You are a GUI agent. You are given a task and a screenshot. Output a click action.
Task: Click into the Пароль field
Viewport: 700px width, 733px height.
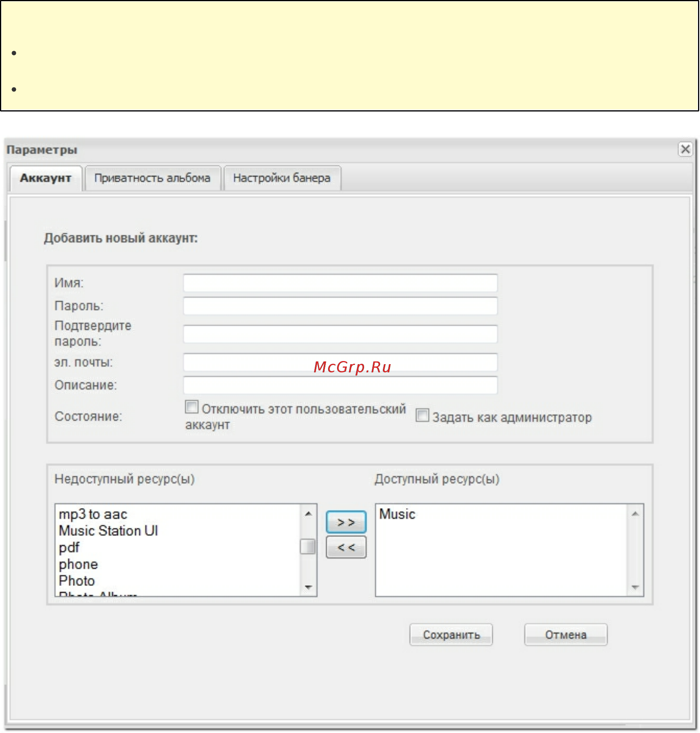[340, 306]
